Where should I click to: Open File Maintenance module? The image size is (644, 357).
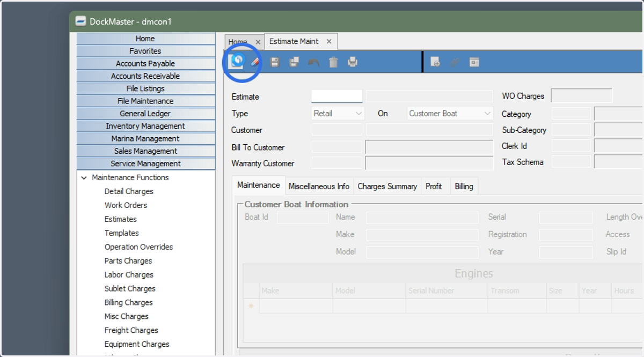[145, 101]
